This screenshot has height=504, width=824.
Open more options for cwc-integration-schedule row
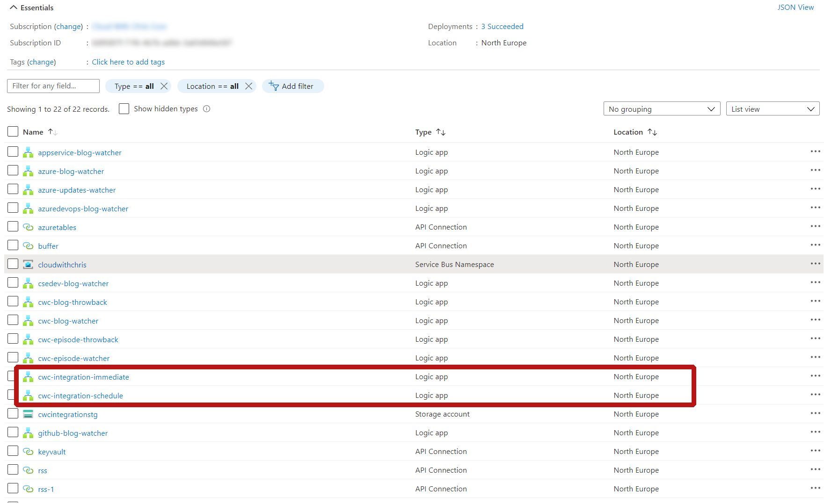815,395
